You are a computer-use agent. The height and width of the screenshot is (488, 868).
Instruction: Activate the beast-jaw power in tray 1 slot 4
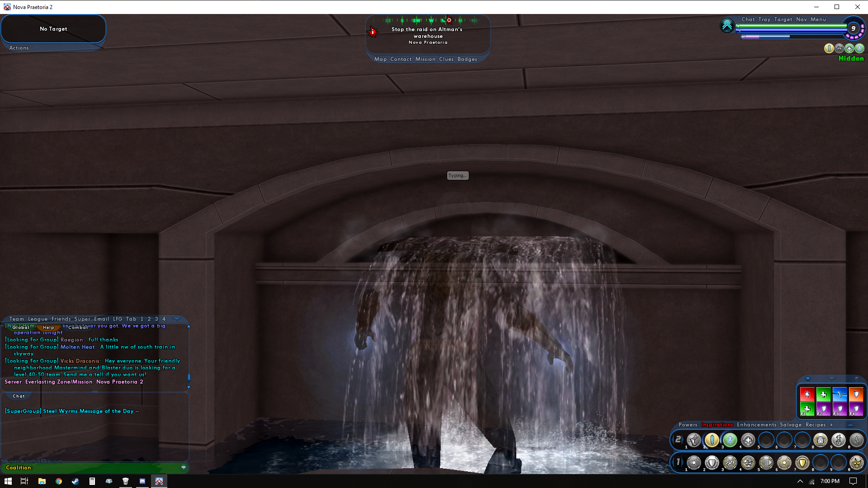[748, 463]
